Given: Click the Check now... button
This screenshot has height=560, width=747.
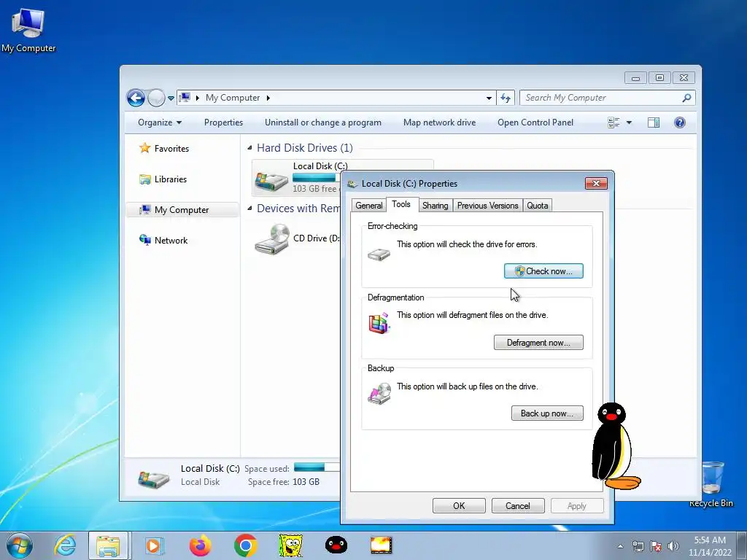Looking at the screenshot, I should point(543,271).
